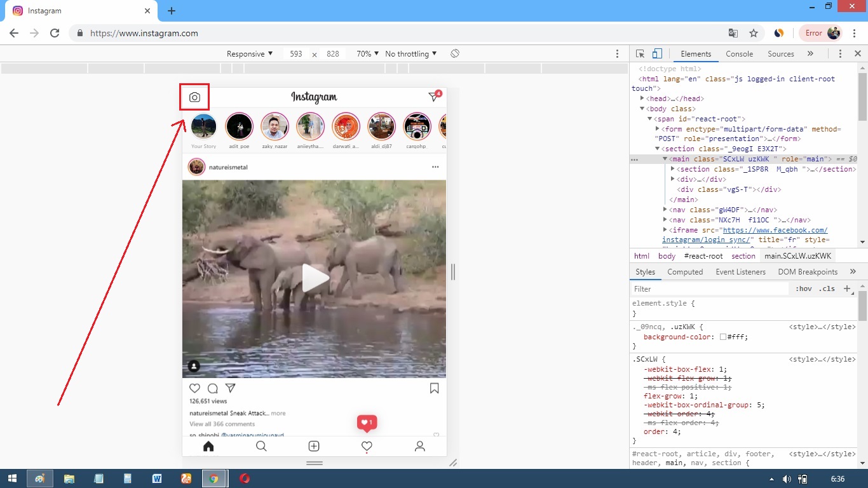Show more DevTools panels chevron beside Sources
Image resolution: width=868 pixels, height=488 pixels.
tap(810, 54)
